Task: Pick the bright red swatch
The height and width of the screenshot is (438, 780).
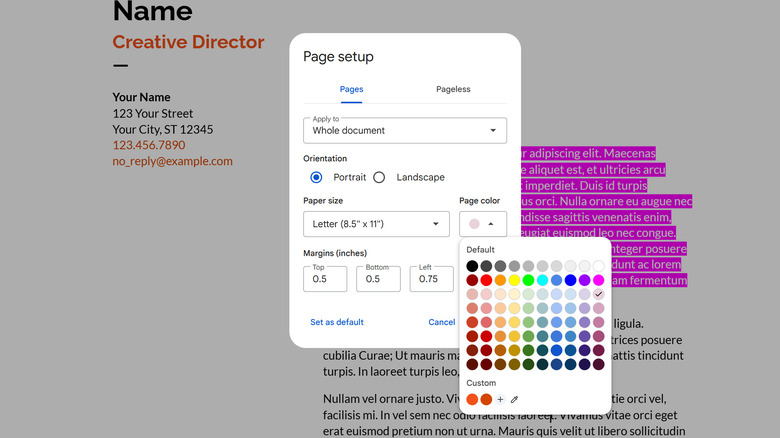Action: tap(486, 280)
